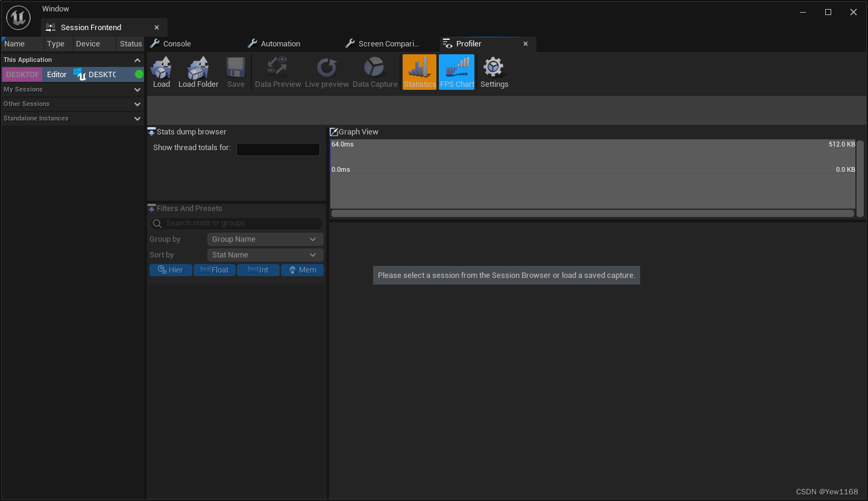Viewport: 868px width, 501px height.
Task: Toggle the Float stat type filter
Action: 215,270
